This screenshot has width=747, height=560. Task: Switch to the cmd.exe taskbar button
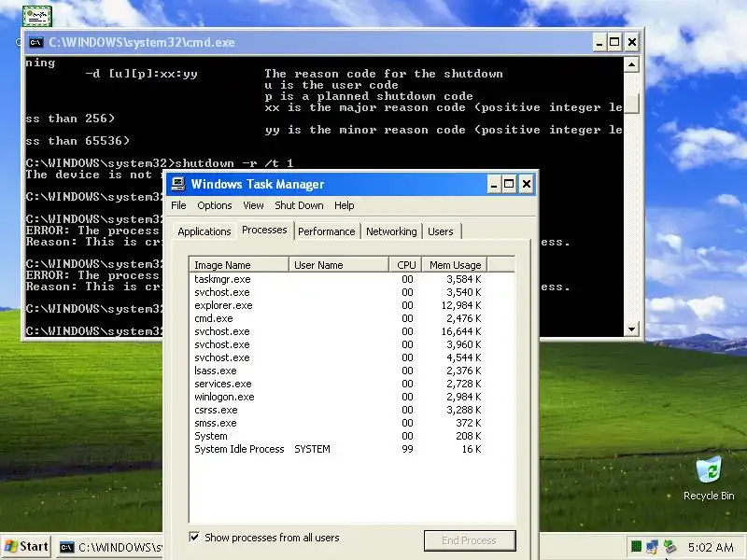(x=110, y=547)
